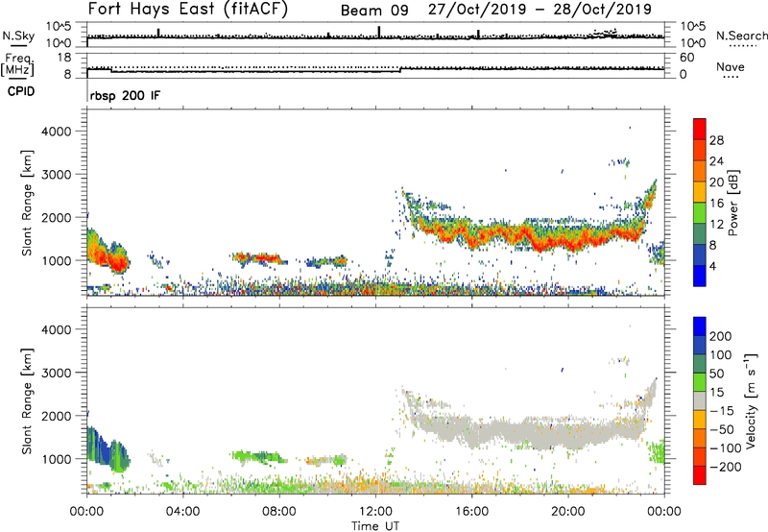Click the "04:00" time axis label
768x532 pixels.
[x=182, y=512]
